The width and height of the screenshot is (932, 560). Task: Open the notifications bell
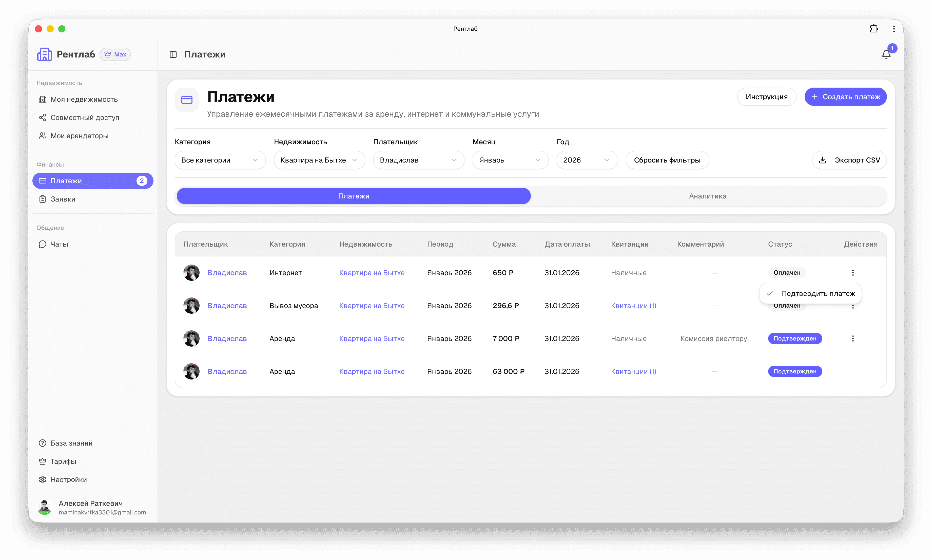coord(886,54)
